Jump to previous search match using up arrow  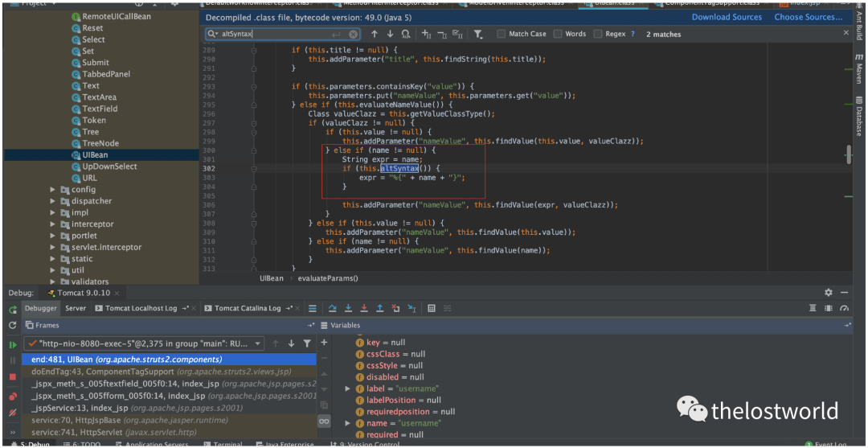[375, 35]
